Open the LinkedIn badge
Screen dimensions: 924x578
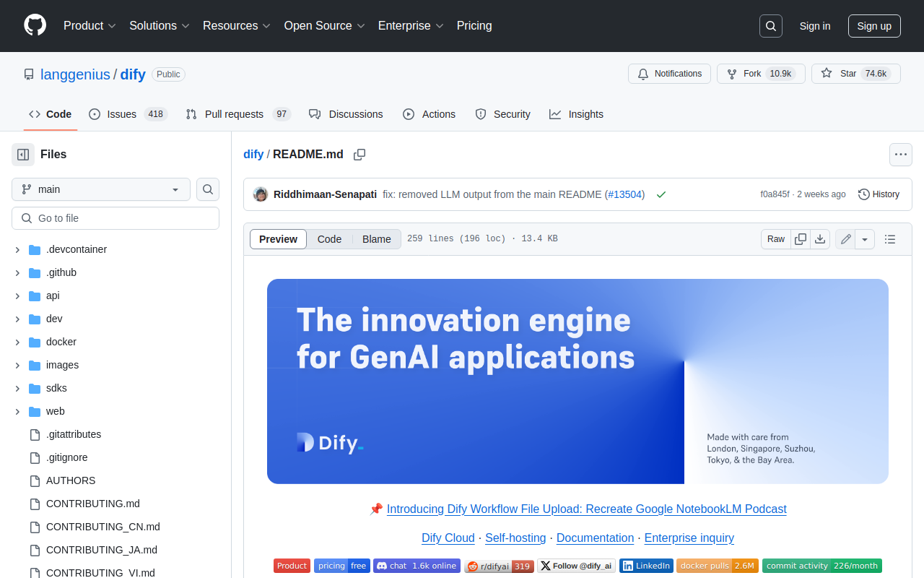coord(646,566)
